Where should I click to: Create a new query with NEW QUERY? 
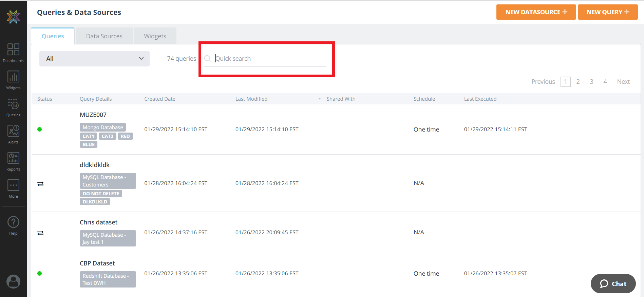tap(607, 12)
